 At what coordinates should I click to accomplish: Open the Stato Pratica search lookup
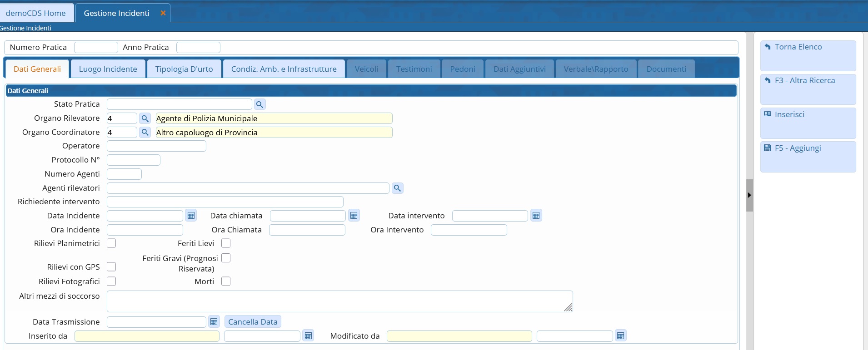pos(259,104)
